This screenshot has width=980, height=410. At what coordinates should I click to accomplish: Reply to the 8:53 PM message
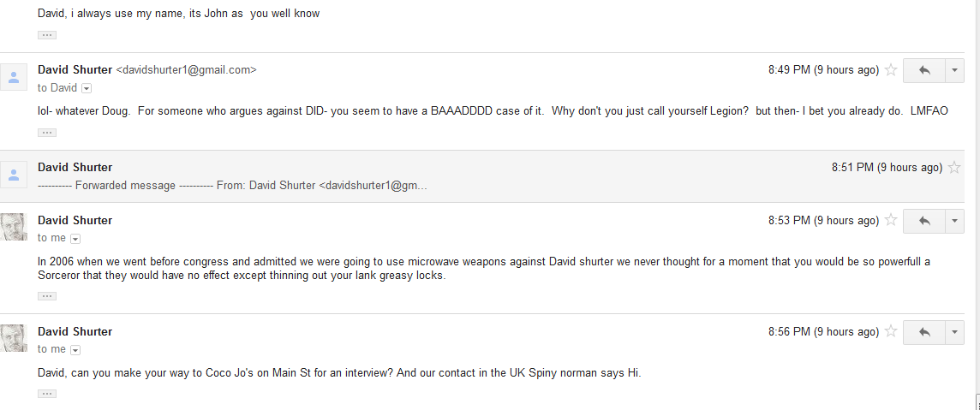click(924, 221)
